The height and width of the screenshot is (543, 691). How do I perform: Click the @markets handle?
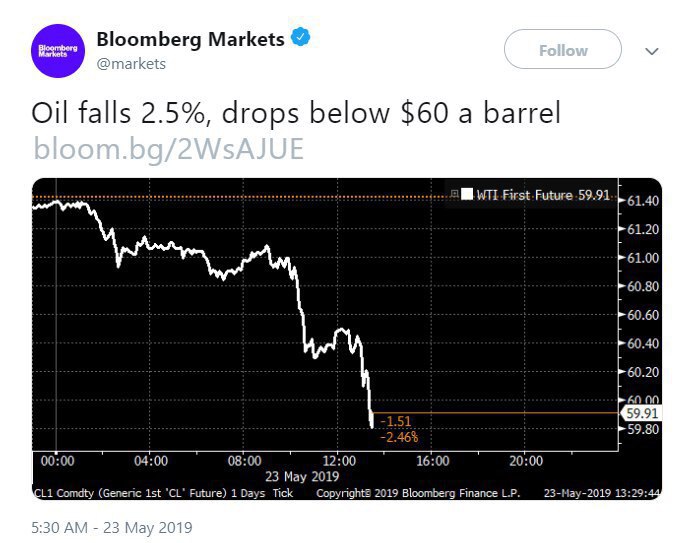point(131,64)
